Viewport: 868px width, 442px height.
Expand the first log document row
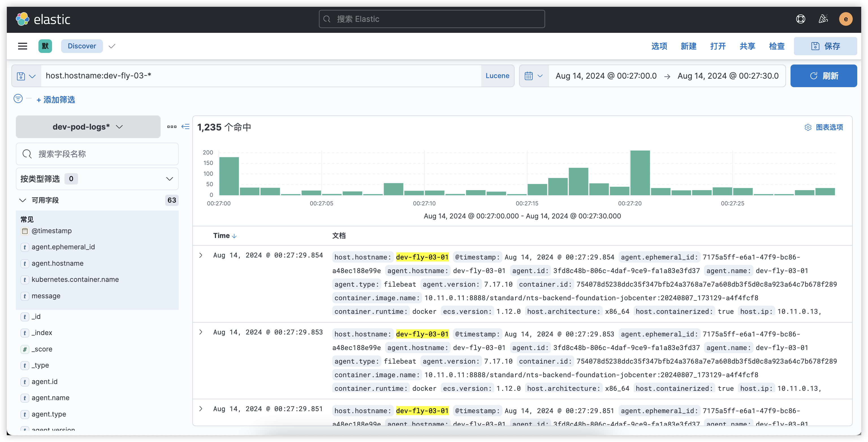tap(201, 255)
